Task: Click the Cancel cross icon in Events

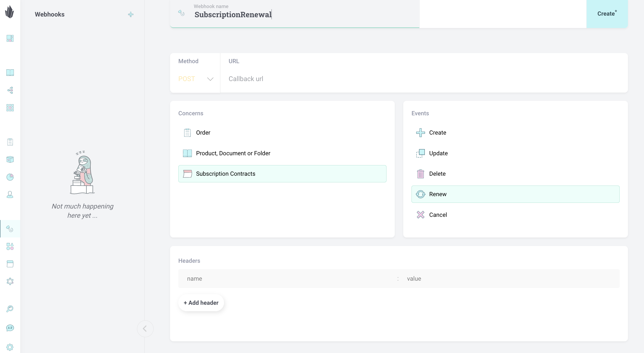Action: (x=420, y=215)
